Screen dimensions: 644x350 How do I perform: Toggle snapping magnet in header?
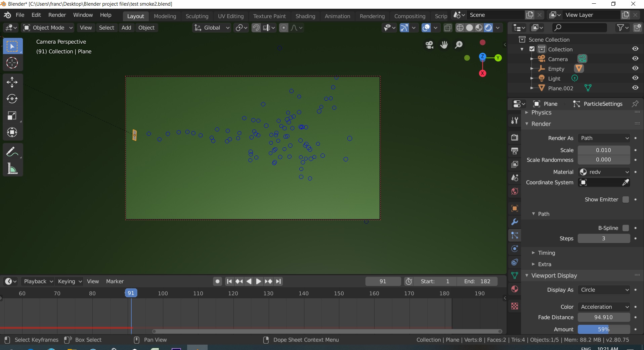click(x=256, y=28)
